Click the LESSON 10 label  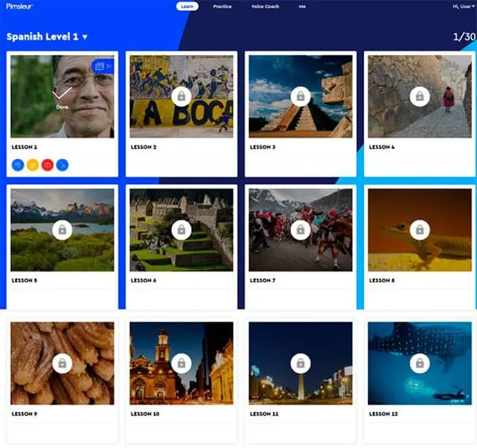[x=145, y=414]
